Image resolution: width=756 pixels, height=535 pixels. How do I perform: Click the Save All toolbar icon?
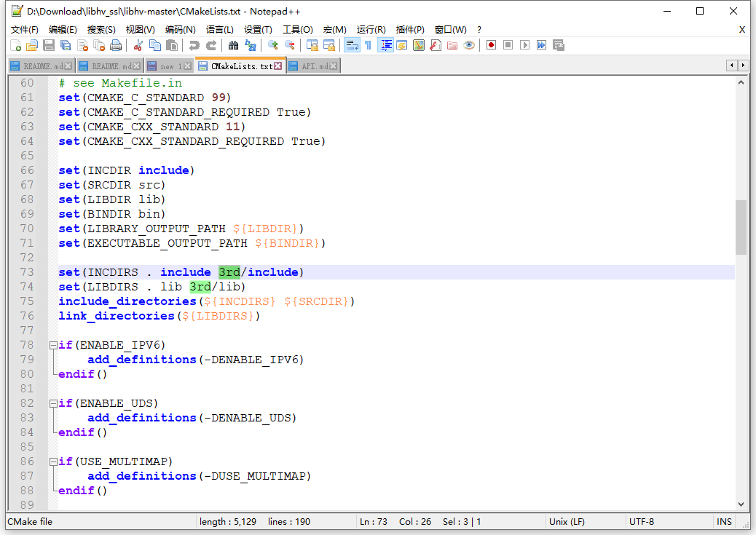[x=67, y=44]
